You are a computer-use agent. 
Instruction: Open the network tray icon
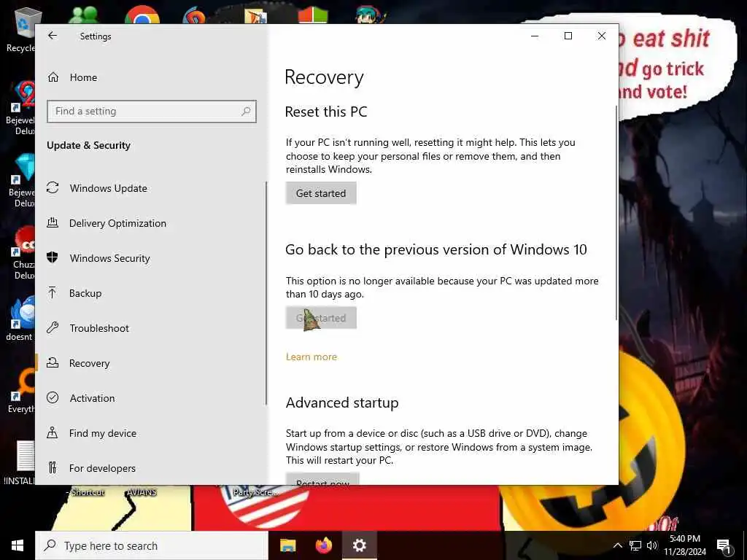(x=635, y=545)
